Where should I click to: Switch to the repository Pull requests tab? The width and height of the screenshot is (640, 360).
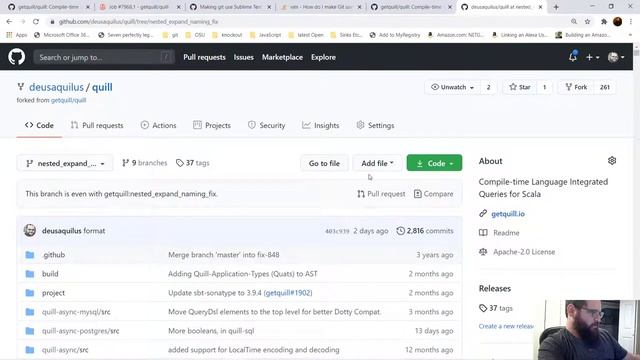coord(97,125)
